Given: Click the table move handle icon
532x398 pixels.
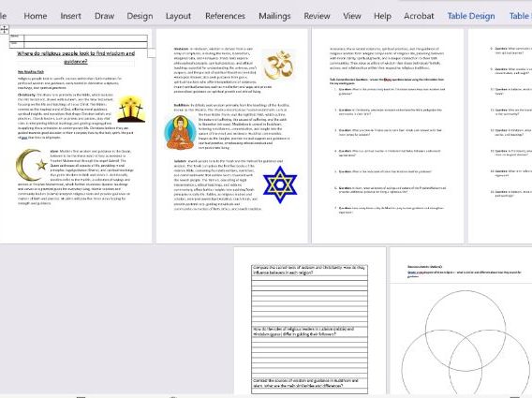Looking at the screenshot, I should (x=4, y=30).
